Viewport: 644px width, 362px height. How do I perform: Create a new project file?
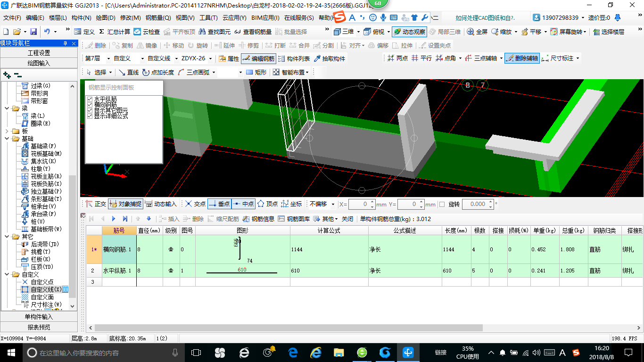point(6,32)
